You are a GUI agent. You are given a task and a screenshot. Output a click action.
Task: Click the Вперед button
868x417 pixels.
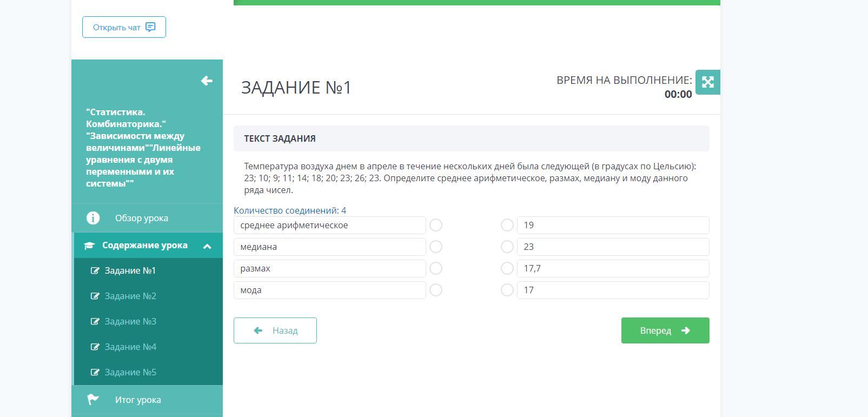click(x=665, y=330)
